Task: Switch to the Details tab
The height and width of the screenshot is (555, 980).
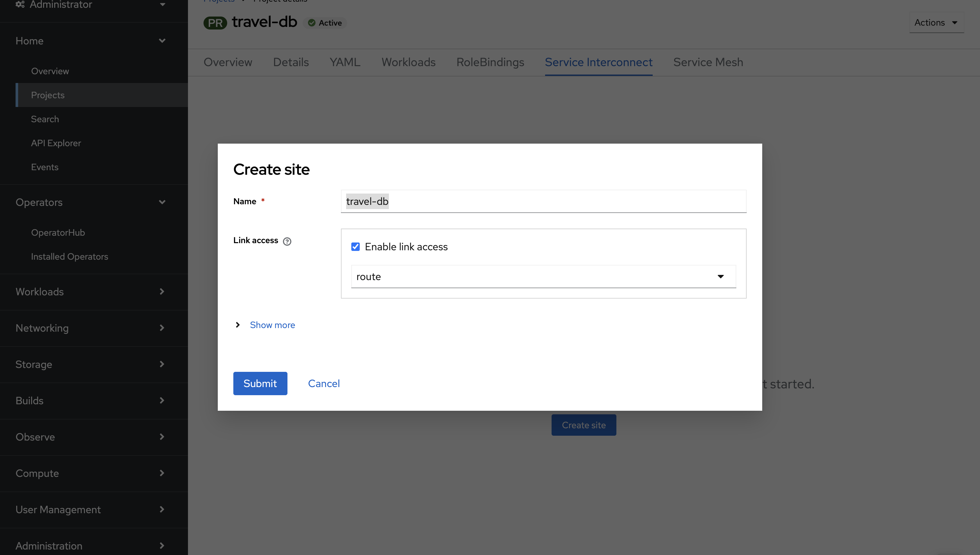Action: [291, 62]
